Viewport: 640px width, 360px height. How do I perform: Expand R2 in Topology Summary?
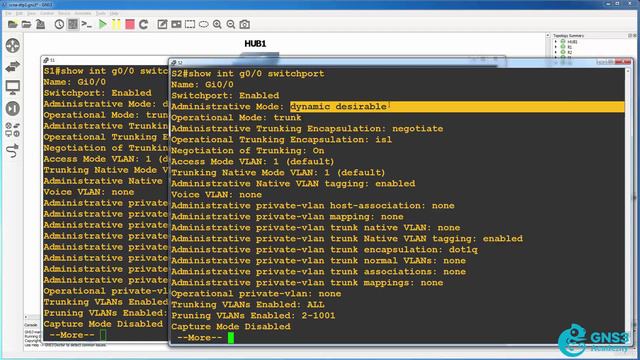click(x=556, y=52)
